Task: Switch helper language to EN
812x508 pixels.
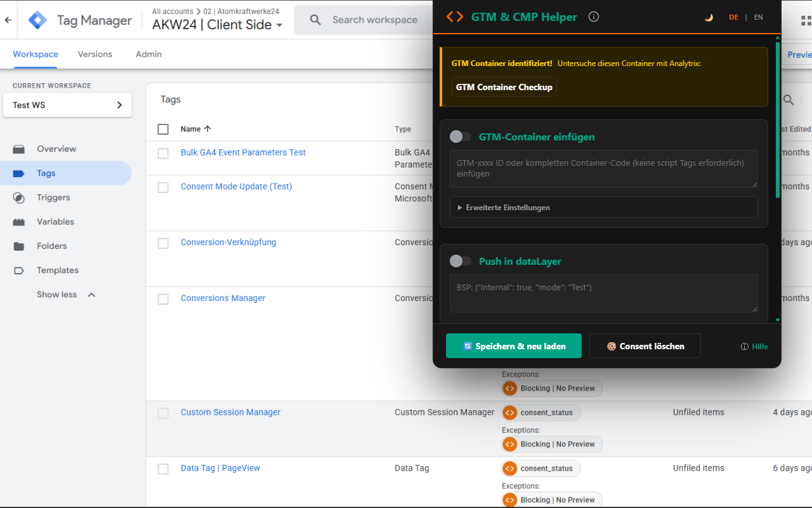Action: pos(759,18)
